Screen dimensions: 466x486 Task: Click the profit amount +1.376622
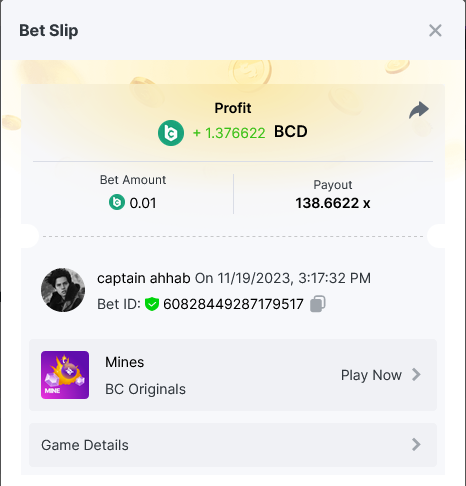[x=229, y=133]
